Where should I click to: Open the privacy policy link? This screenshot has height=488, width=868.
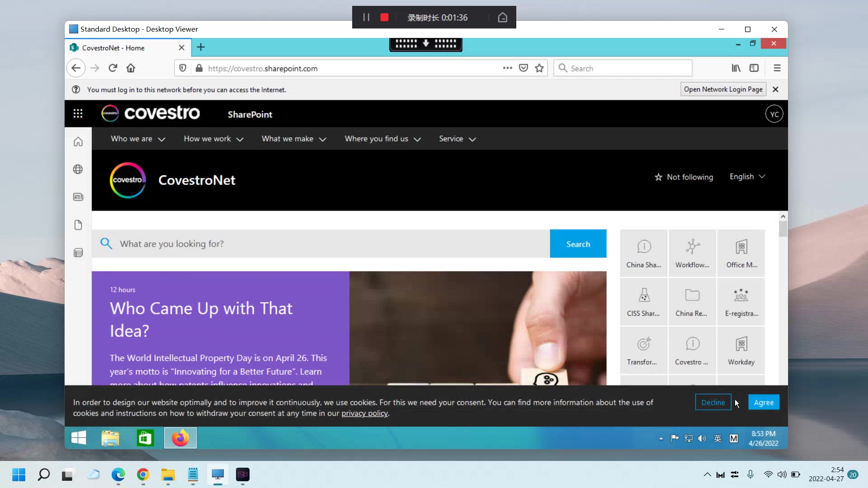click(x=364, y=413)
